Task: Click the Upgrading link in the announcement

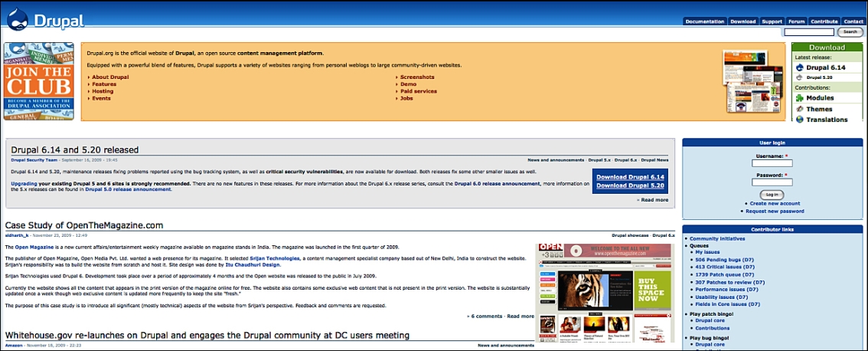Action: tap(24, 183)
